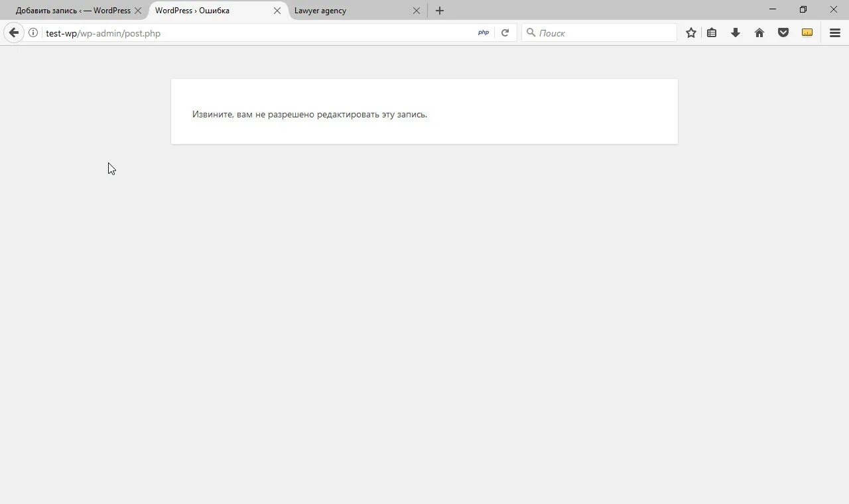Close the WordPress › Ошибка tab
This screenshot has width=849, height=504.
point(277,11)
